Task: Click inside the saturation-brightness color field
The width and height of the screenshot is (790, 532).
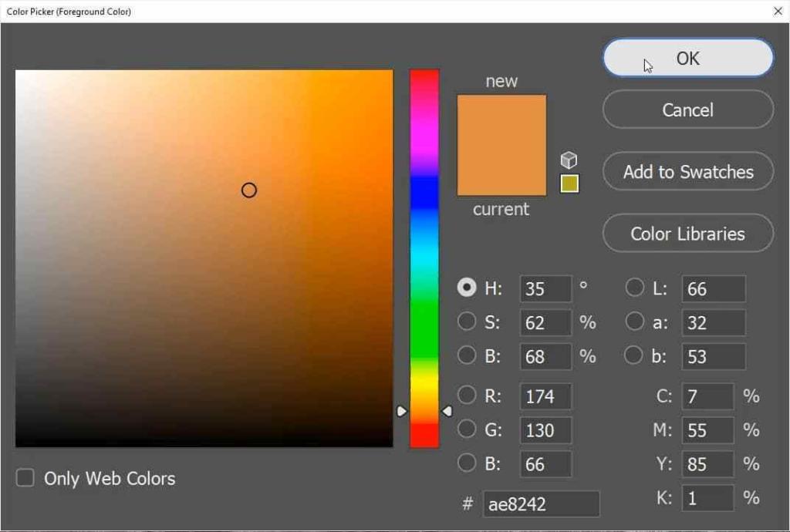Action: point(204,258)
